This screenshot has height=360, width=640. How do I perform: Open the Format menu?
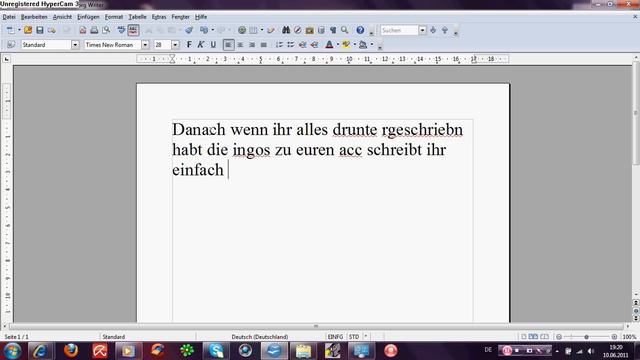pos(114,17)
